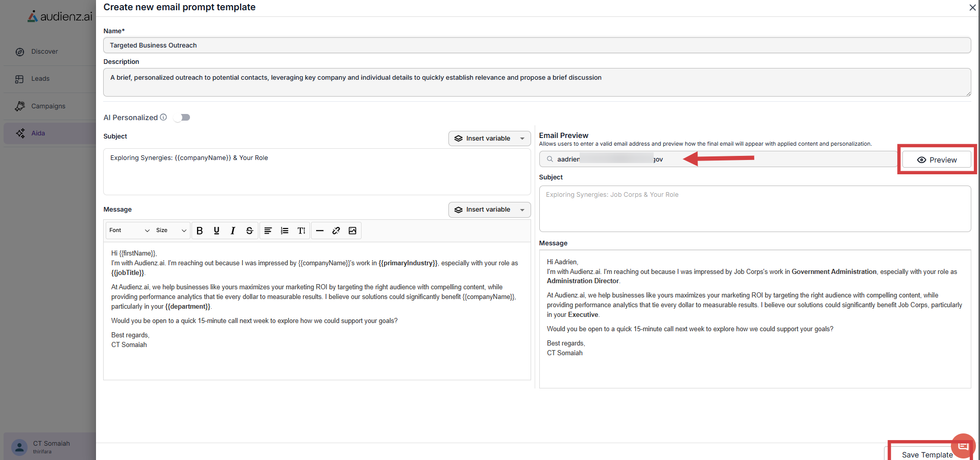Open Message Insert variable dropdown
This screenshot has height=460, width=980.
(x=489, y=210)
